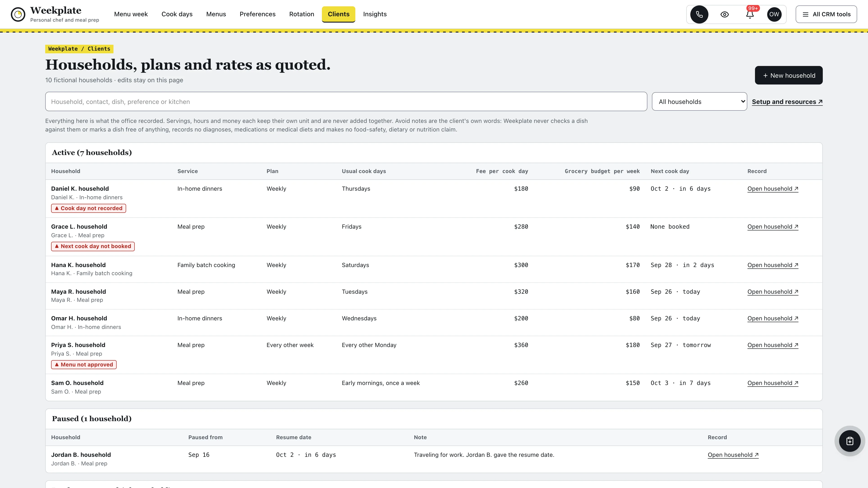Open the All CRM tools menu
This screenshot has width=868, height=488.
point(826,14)
